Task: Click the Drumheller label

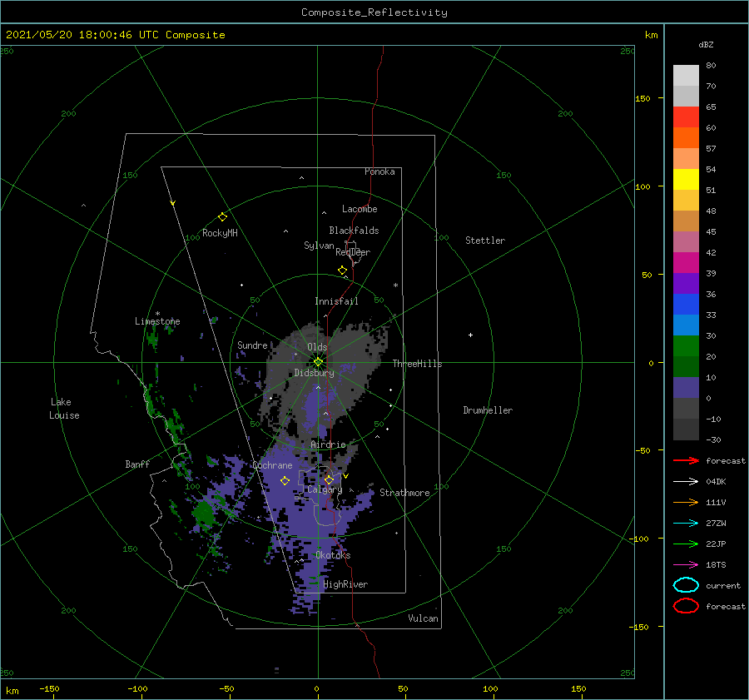Action: pos(488,410)
